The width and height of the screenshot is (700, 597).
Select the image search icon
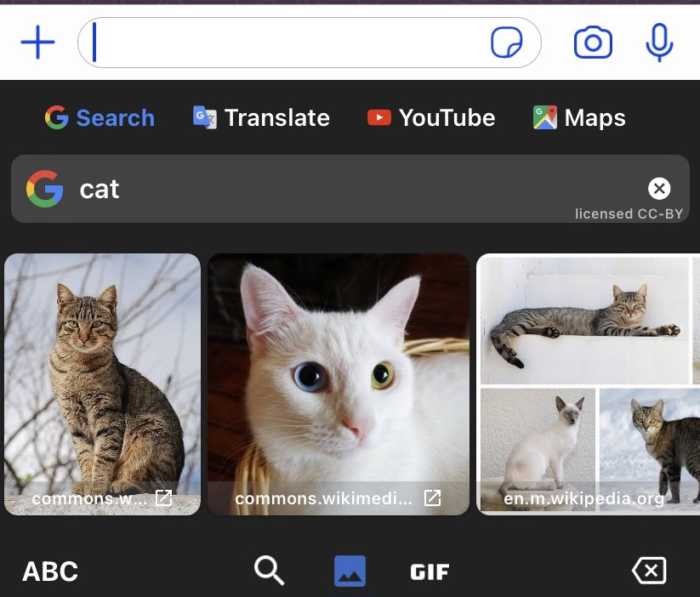click(x=350, y=571)
